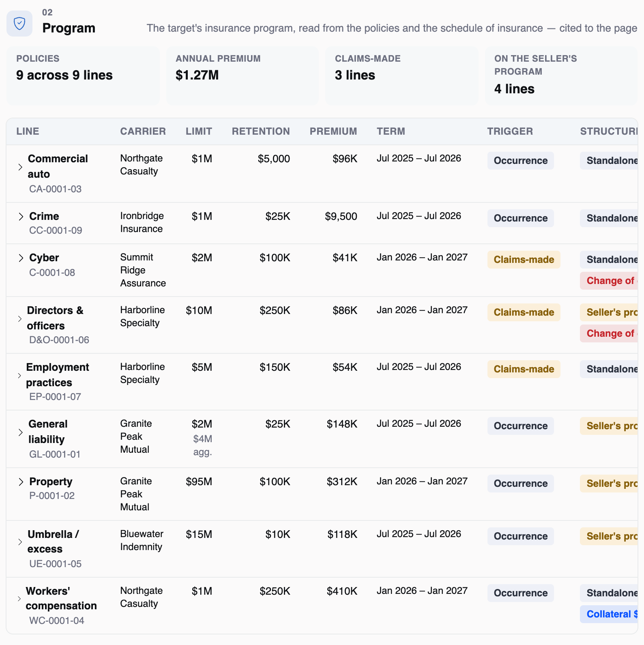Viewport: 644px width, 645px height.
Task: Click carrier Summit Ridge Assurance
Action: (143, 270)
